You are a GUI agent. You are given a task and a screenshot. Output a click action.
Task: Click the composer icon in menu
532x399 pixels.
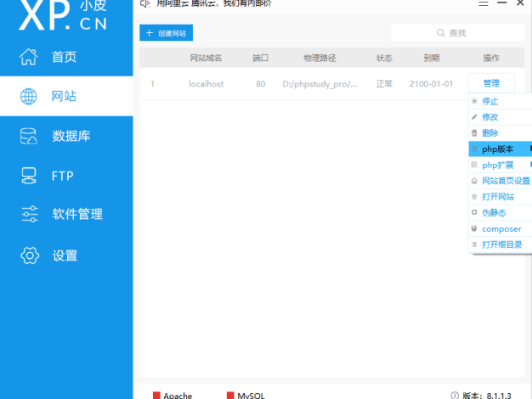[474, 228]
